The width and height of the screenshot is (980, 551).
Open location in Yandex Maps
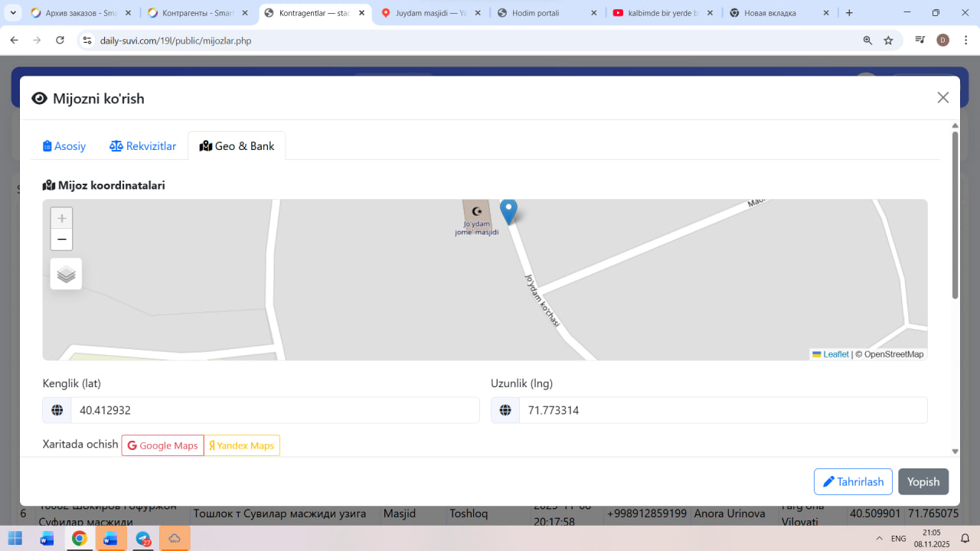(242, 445)
